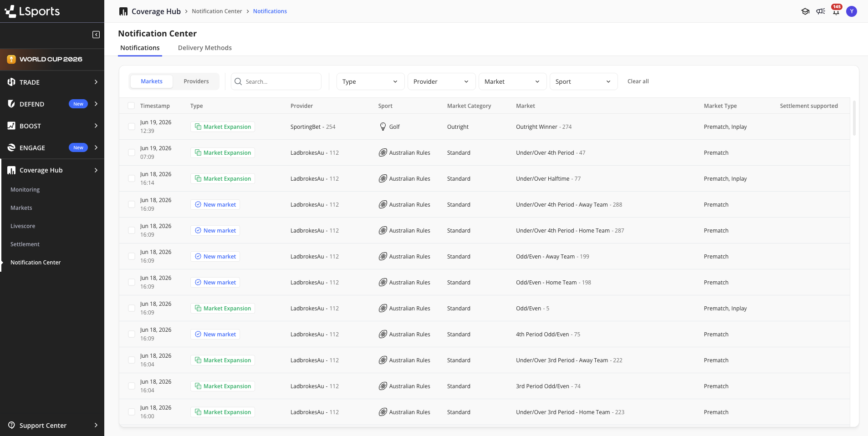Check the Jun 18 16:00 row checkbox
Image resolution: width=868 pixels, height=436 pixels.
(x=131, y=412)
